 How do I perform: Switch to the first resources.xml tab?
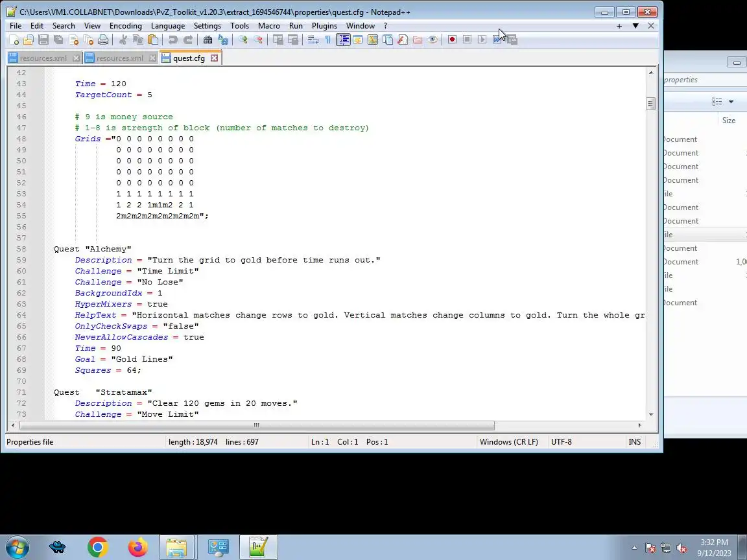pyautogui.click(x=43, y=58)
